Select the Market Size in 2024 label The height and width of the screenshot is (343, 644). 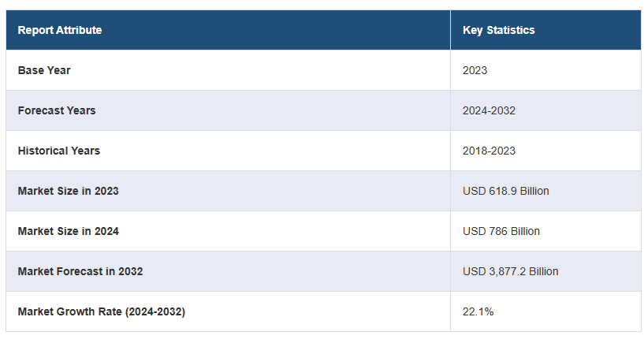[x=69, y=231]
